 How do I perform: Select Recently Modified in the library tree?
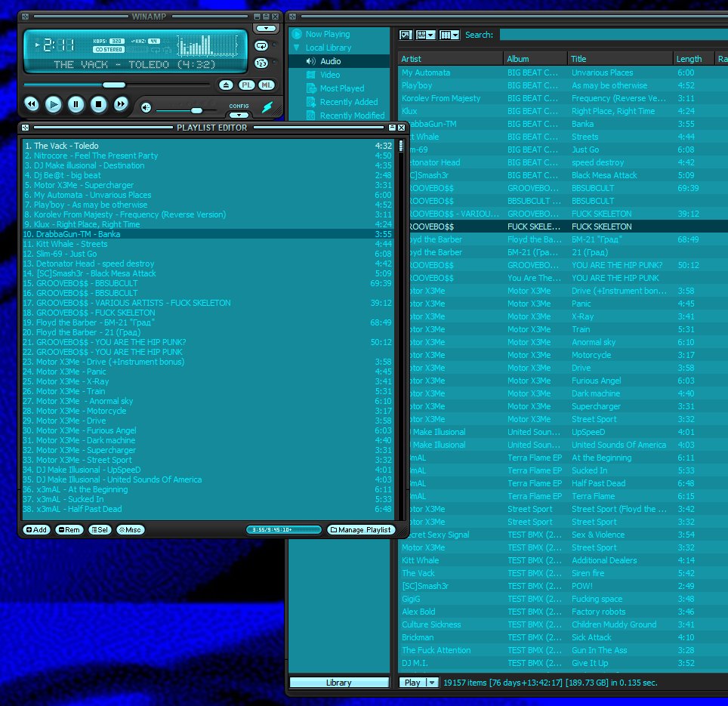[x=352, y=116]
